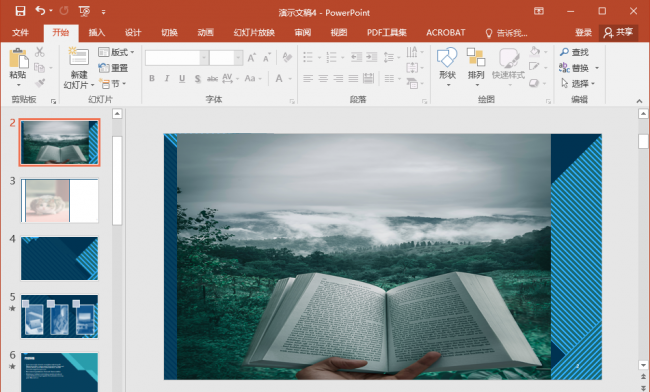This screenshot has width=650, height=392.
Task: Toggle Italic formatting
Action: [167, 78]
